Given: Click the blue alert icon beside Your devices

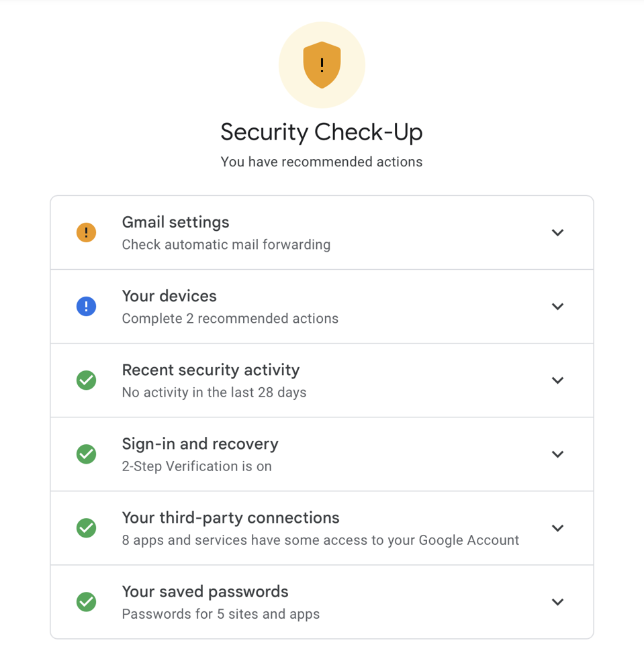Looking at the screenshot, I should (x=86, y=307).
